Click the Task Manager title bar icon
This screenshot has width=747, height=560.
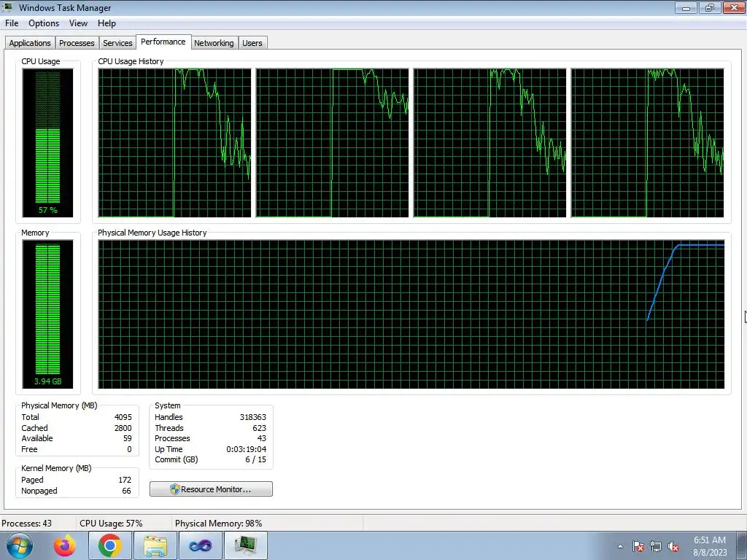point(7,7)
